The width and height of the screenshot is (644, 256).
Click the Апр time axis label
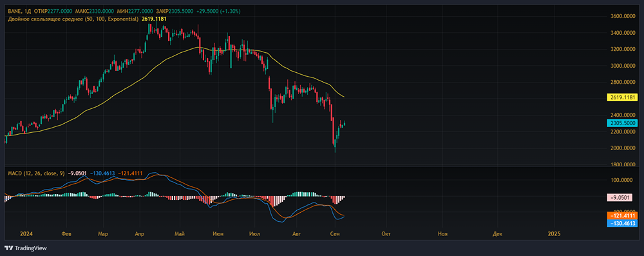point(139,234)
